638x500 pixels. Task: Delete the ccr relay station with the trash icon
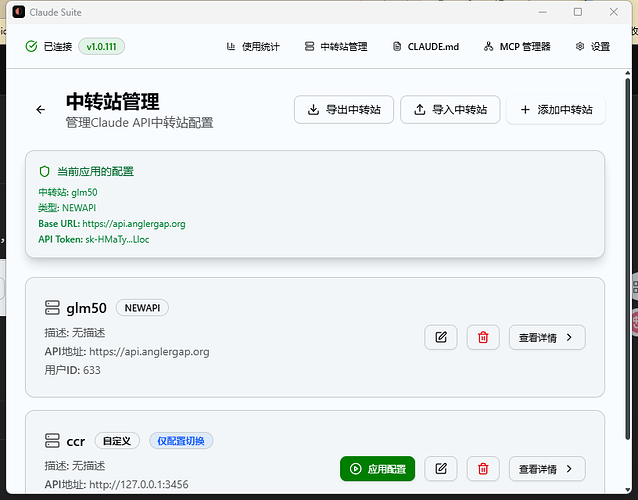click(x=483, y=469)
